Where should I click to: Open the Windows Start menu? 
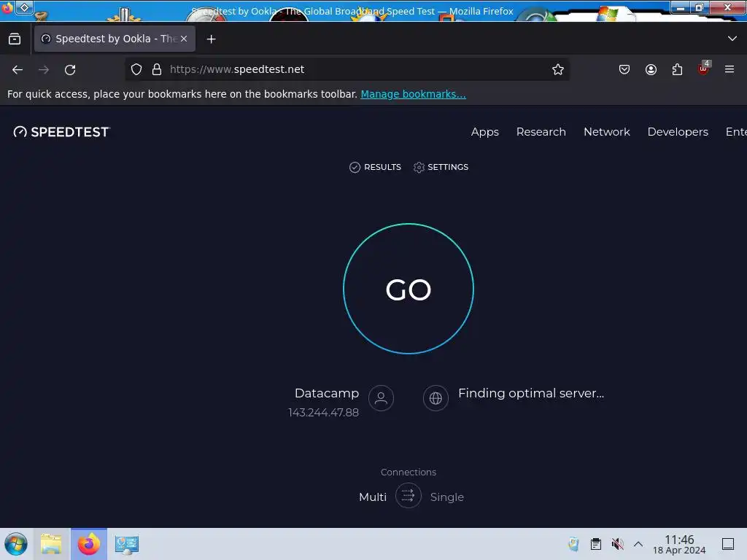coord(16,544)
